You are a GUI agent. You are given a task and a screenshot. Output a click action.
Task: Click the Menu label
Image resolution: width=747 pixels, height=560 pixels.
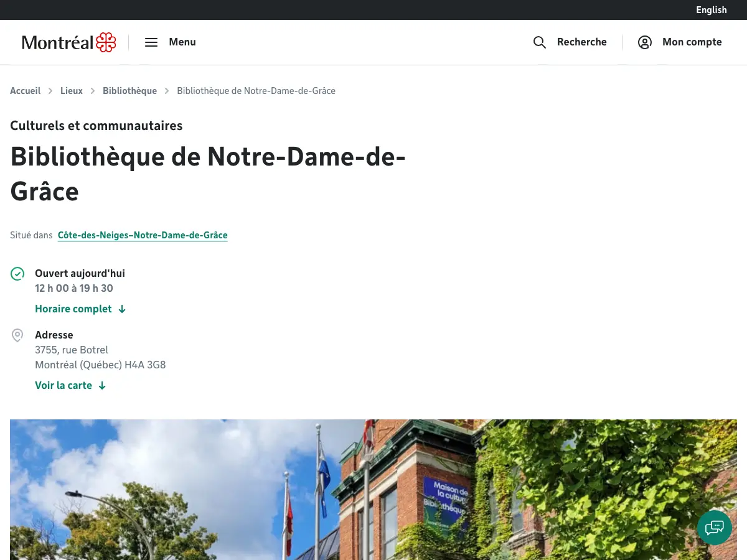[x=182, y=42]
